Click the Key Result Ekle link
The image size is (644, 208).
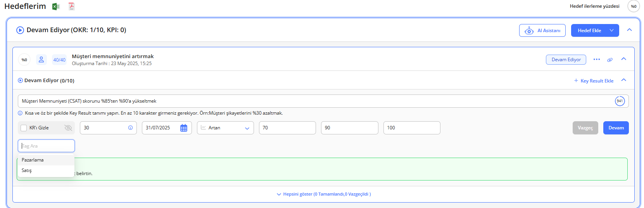[594, 81]
